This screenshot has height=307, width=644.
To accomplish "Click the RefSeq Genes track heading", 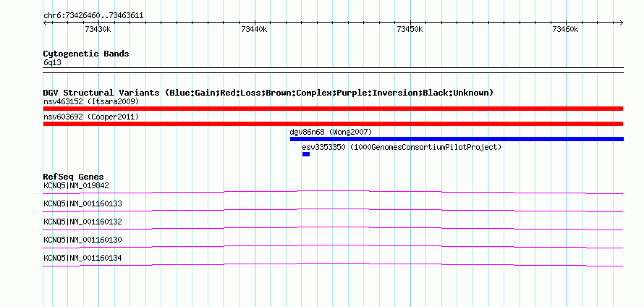I will coord(73,177).
